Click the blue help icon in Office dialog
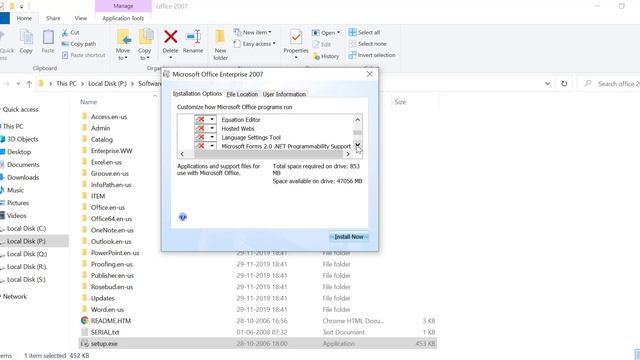Image resolution: width=640 pixels, height=360 pixels. tap(182, 217)
